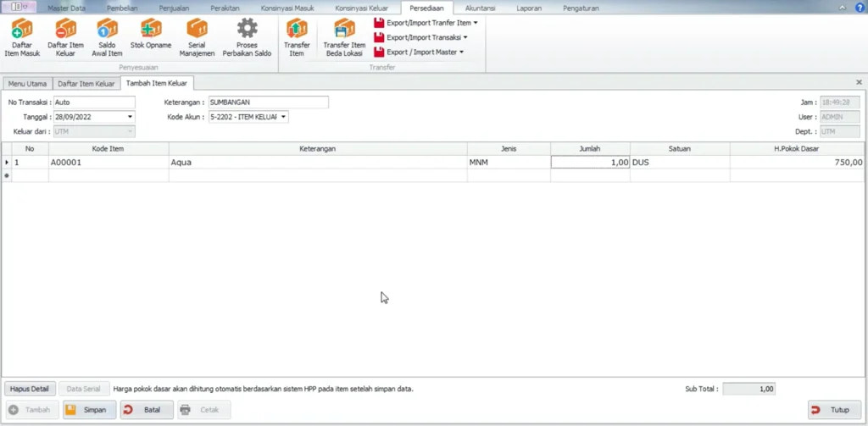Expand the Kode Akun combo box
This screenshot has width=868, height=426.
pos(283,117)
